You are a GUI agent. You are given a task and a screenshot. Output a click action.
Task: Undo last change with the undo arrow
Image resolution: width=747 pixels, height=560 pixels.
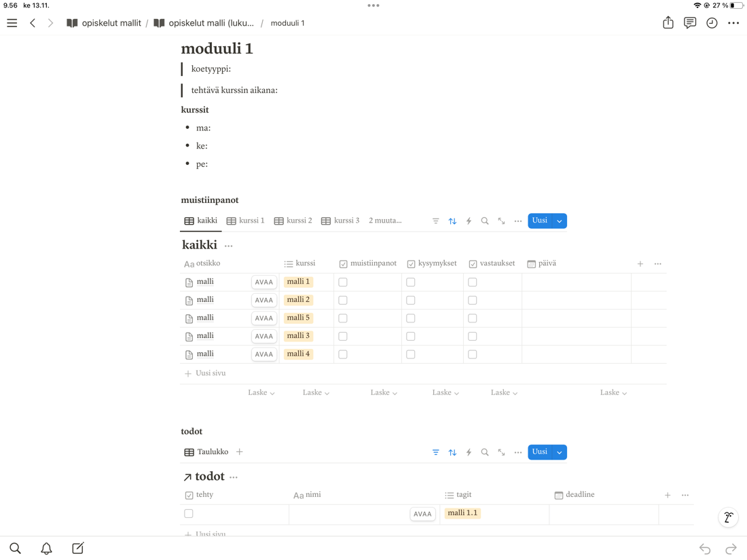[704, 548]
